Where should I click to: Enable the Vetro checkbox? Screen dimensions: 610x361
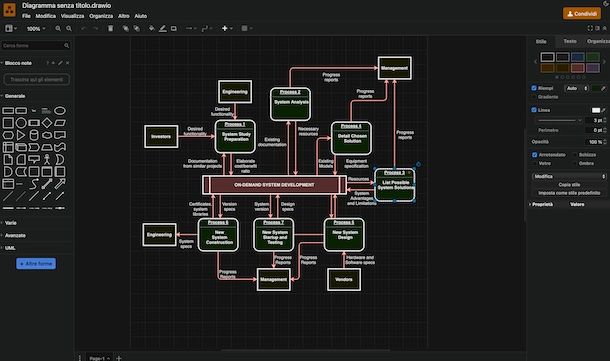pos(535,163)
